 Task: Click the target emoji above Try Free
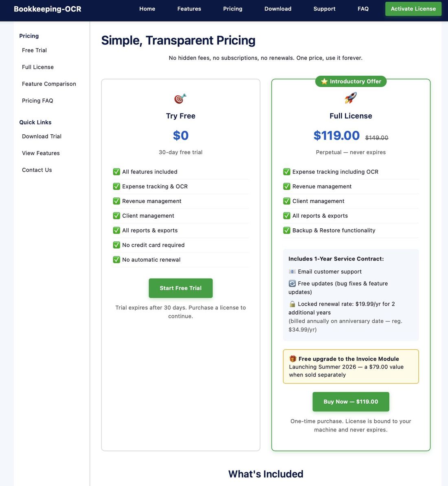point(180,98)
